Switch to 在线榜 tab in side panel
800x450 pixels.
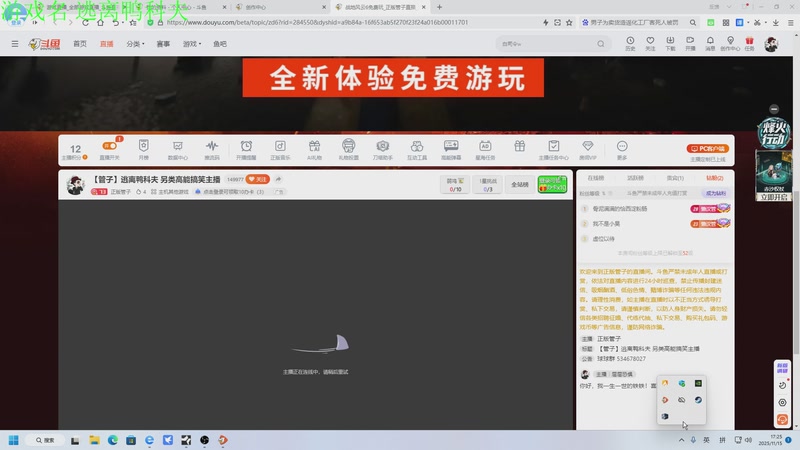tap(595, 178)
